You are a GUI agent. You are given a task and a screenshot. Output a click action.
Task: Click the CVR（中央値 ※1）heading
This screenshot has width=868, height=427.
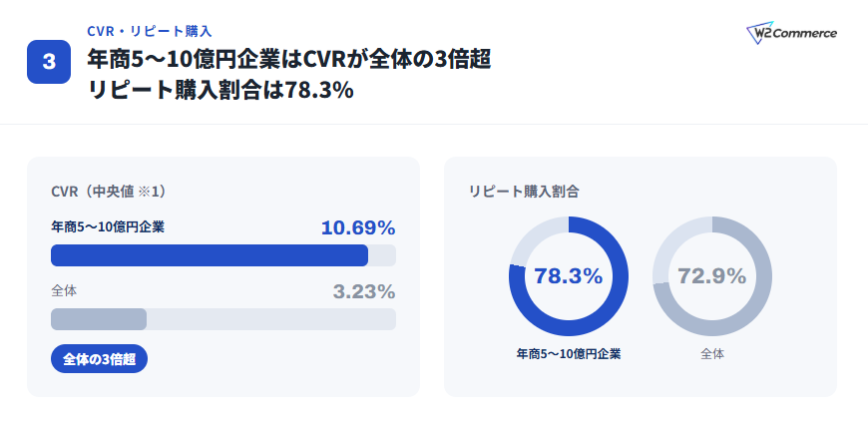(x=109, y=192)
